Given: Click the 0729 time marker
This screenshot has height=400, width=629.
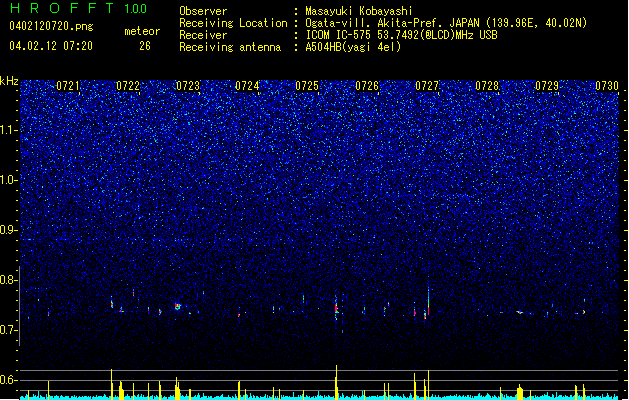Looking at the screenshot, I should click(547, 86).
